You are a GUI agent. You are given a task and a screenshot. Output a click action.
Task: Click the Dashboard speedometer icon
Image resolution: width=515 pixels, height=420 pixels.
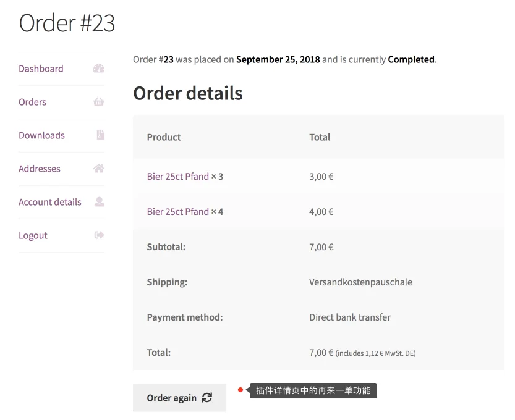99,69
